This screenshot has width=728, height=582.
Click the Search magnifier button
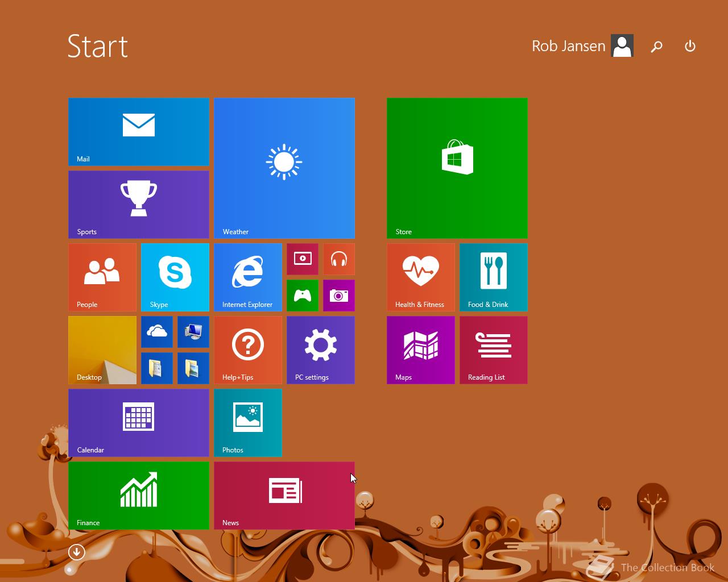click(657, 46)
